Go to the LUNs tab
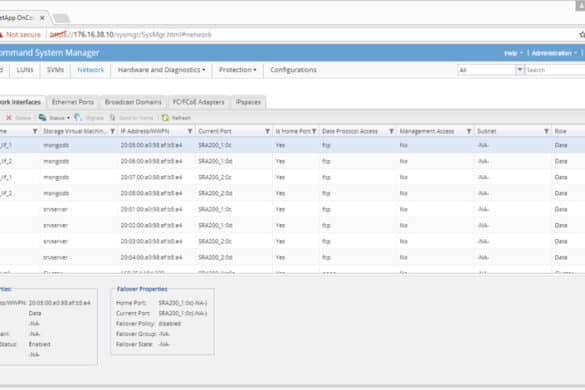The height and width of the screenshot is (390, 585). (25, 70)
